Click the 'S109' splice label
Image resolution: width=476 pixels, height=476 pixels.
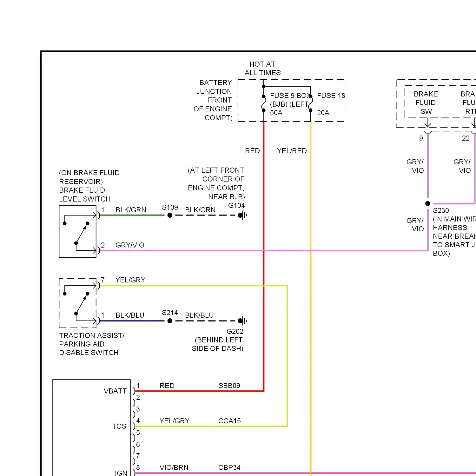tap(170, 207)
